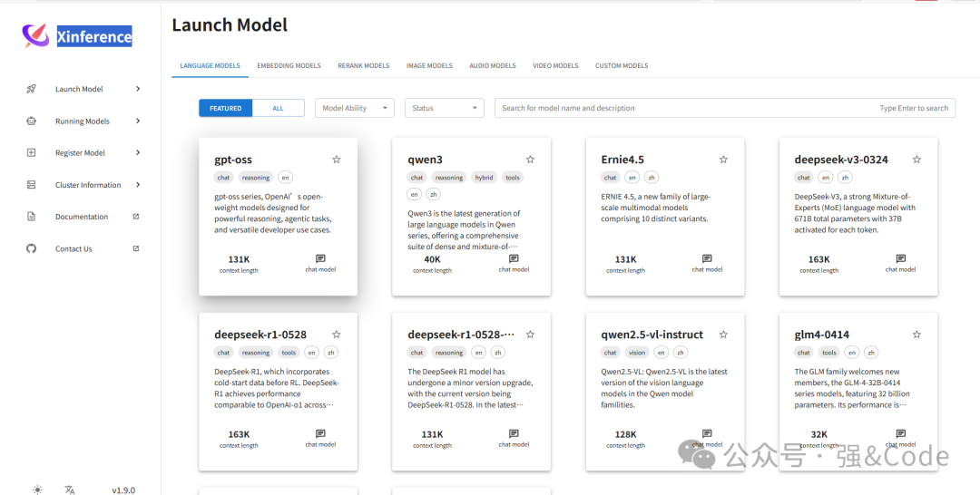The height and width of the screenshot is (495, 980).
Task: Switch to the Custom Models tab
Action: pyautogui.click(x=622, y=65)
